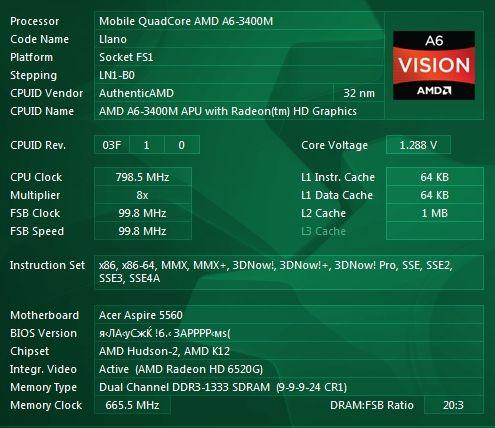Image resolution: width=495 pixels, height=428 pixels.
Task: Click the BIOS Version label
Action: coord(43,333)
